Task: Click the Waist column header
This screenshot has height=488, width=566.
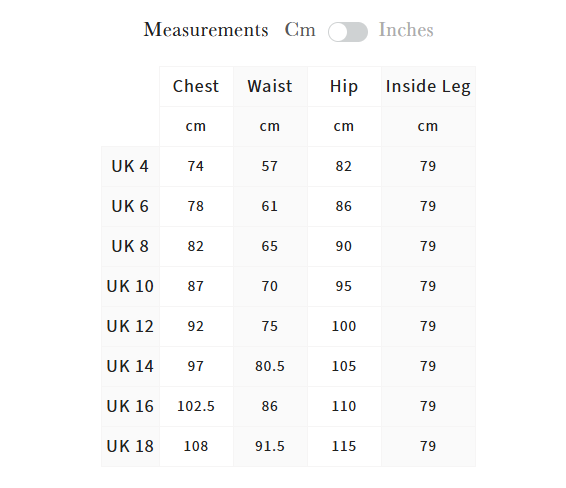Action: (x=270, y=86)
